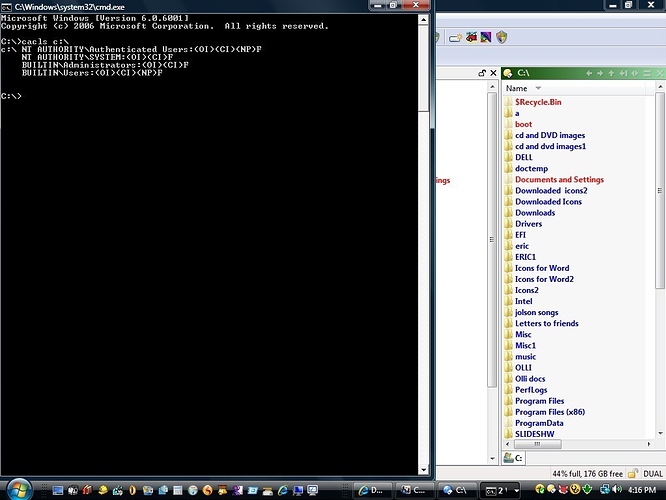Select the ERIC1 folder

[525, 257]
